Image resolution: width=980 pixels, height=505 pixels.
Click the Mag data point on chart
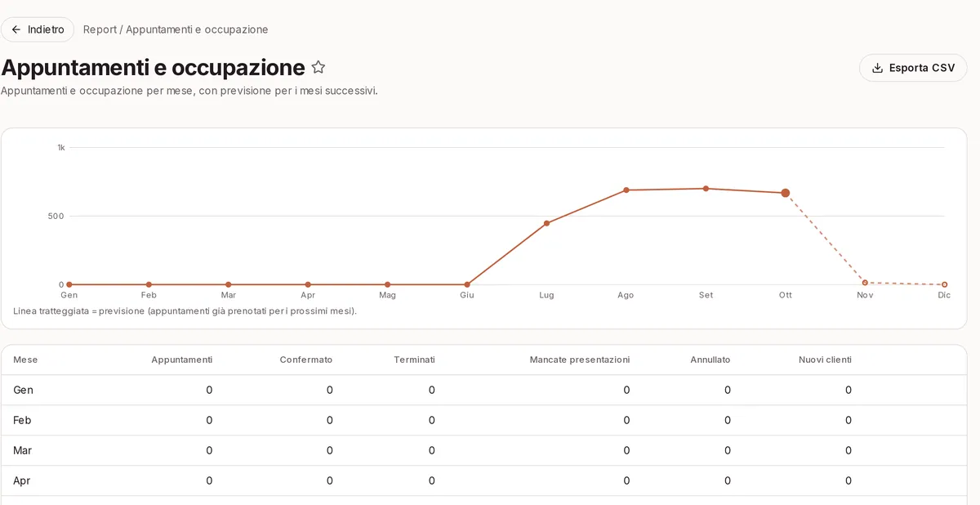[387, 284]
